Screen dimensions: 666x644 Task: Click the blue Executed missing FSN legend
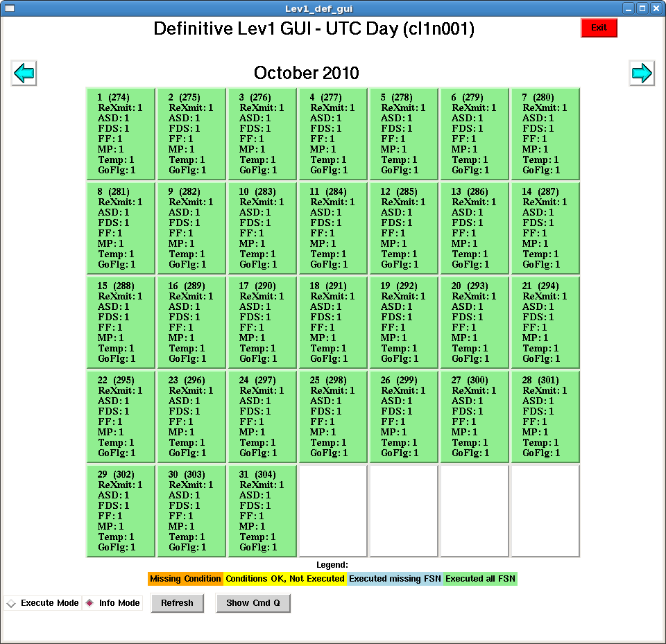pyautogui.click(x=394, y=579)
